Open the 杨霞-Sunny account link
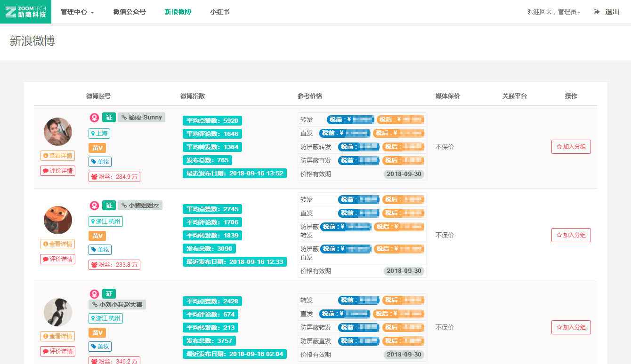The image size is (631, 364). click(x=141, y=118)
